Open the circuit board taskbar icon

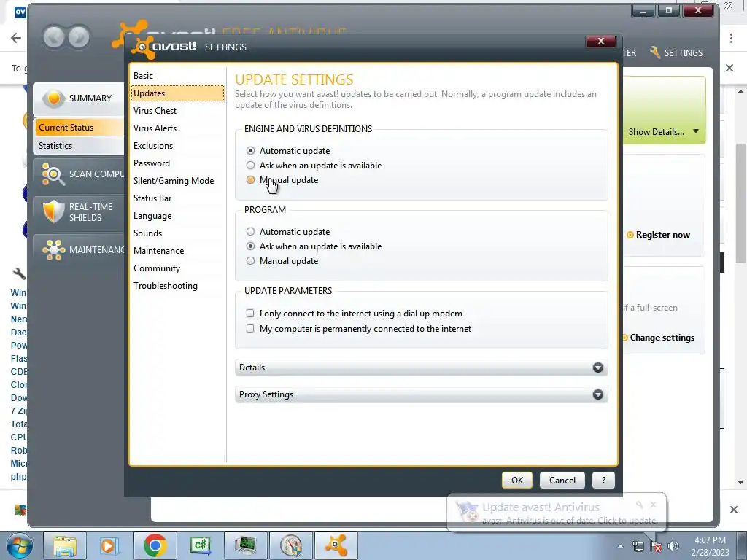click(245, 545)
